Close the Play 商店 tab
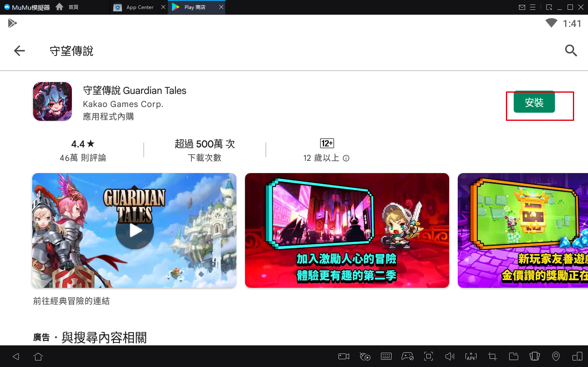 [x=221, y=7]
